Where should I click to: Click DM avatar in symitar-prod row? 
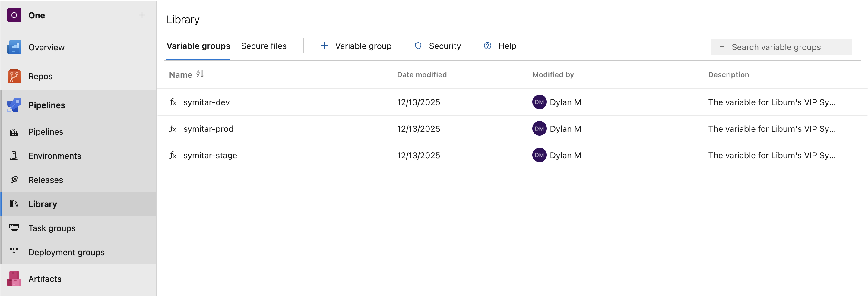click(540, 129)
